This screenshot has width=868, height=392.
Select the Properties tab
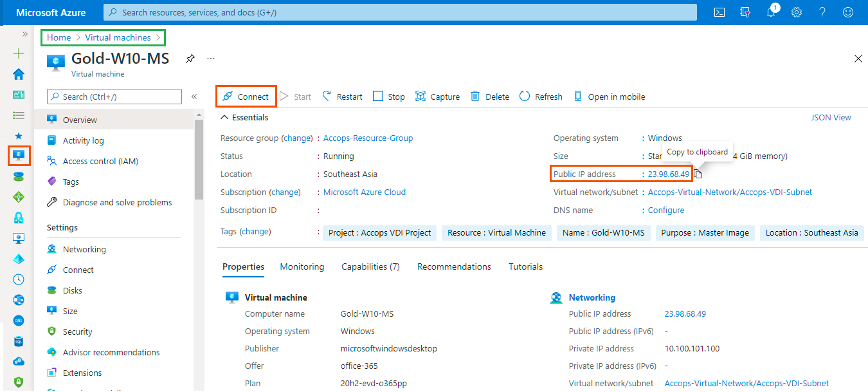tap(243, 266)
